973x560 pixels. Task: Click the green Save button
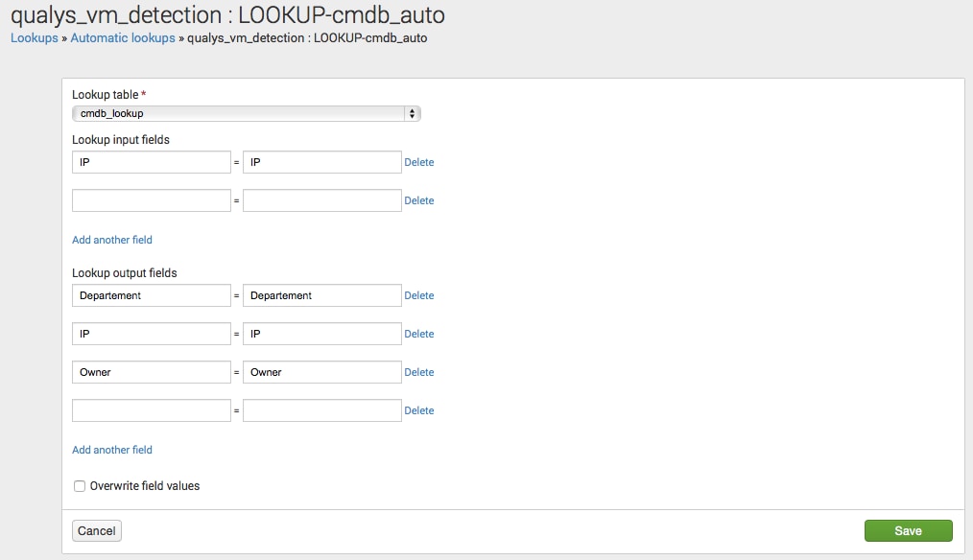coord(908,531)
